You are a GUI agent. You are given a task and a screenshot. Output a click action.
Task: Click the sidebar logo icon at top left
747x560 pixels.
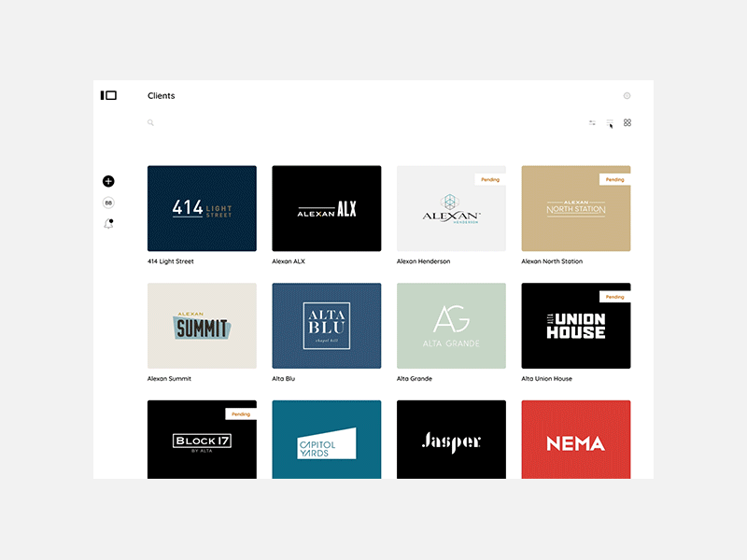[108, 95]
